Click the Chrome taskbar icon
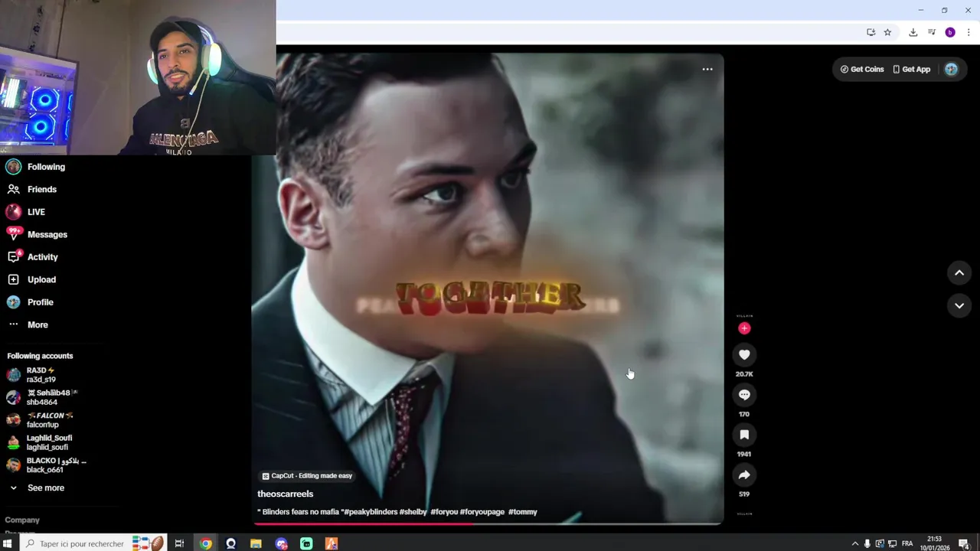 coord(206,544)
